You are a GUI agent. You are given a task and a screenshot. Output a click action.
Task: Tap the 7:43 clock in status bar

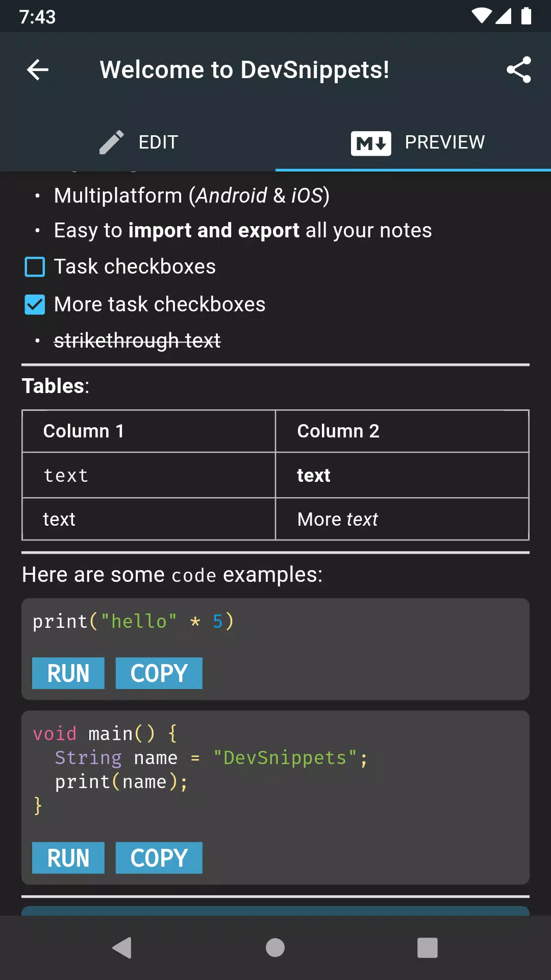[x=37, y=17]
